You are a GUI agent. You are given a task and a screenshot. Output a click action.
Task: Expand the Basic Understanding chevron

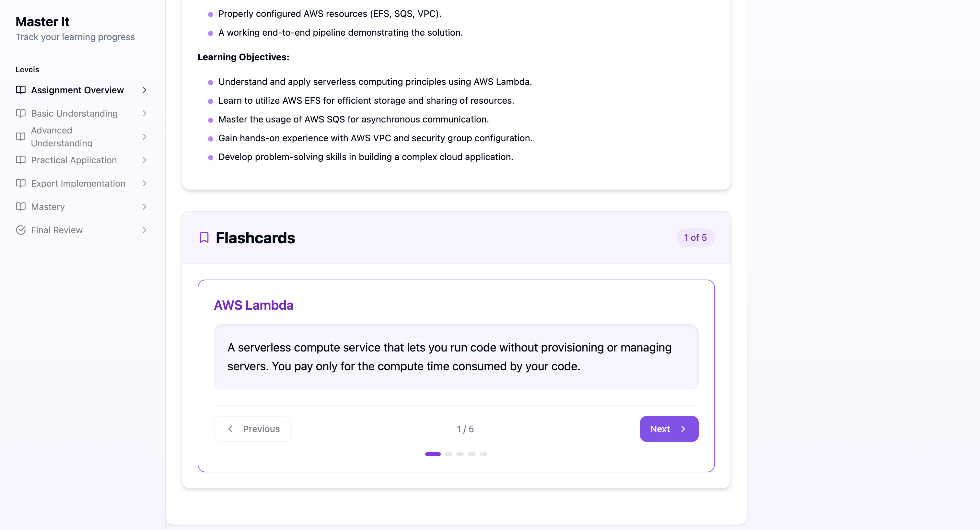[x=144, y=113]
